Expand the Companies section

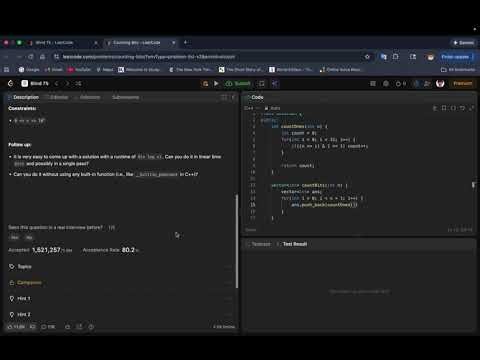120,283
